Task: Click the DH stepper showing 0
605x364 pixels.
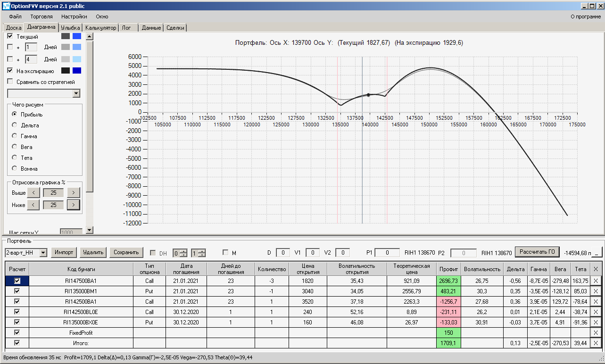Action: (x=180, y=253)
